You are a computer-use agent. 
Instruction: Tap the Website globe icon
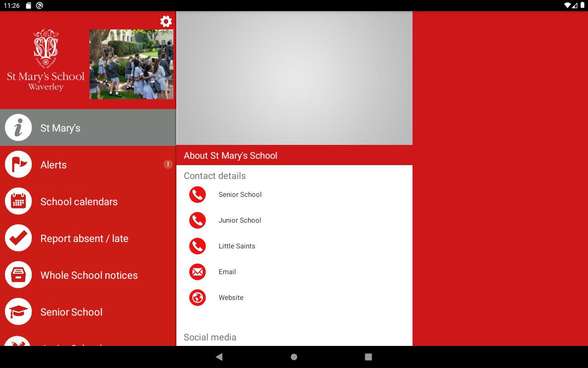[x=198, y=298]
